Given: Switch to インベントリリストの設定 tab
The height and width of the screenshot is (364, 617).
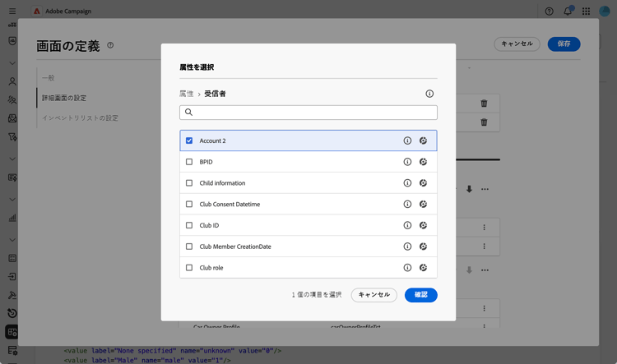Looking at the screenshot, I should pos(80,118).
